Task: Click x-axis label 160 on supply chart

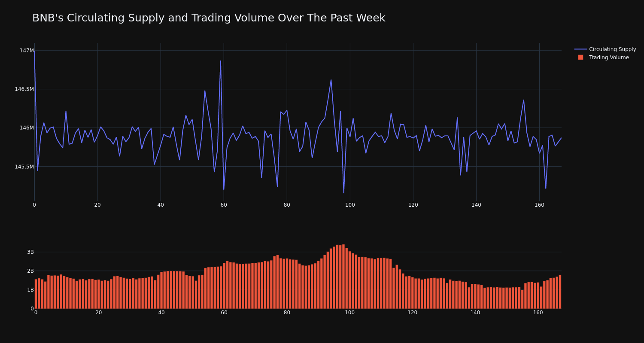Action: (x=539, y=205)
